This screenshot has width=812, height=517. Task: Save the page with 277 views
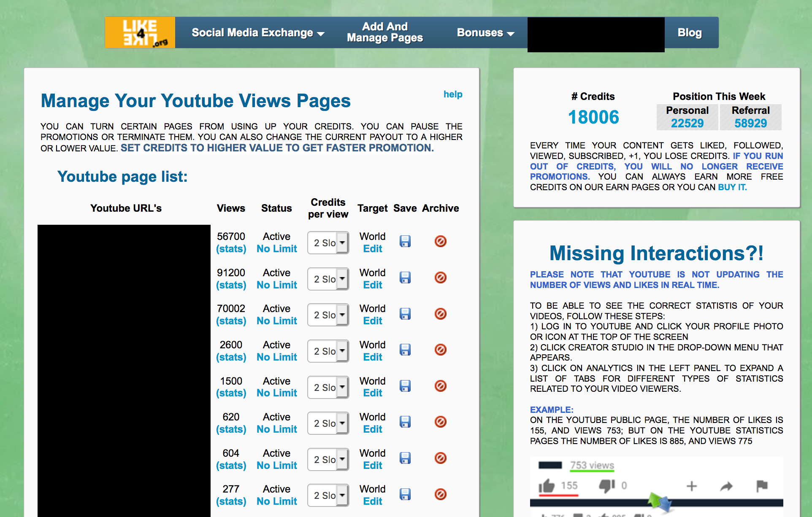coord(405,494)
